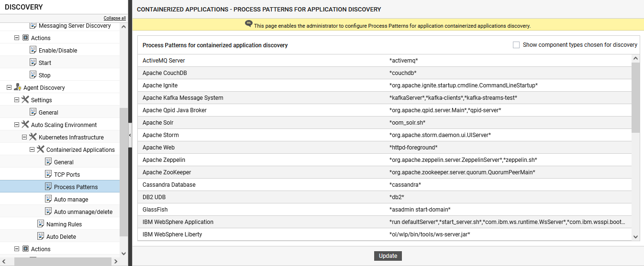Select the Start tree item
Screen dimensions: 644x266
pos(45,63)
